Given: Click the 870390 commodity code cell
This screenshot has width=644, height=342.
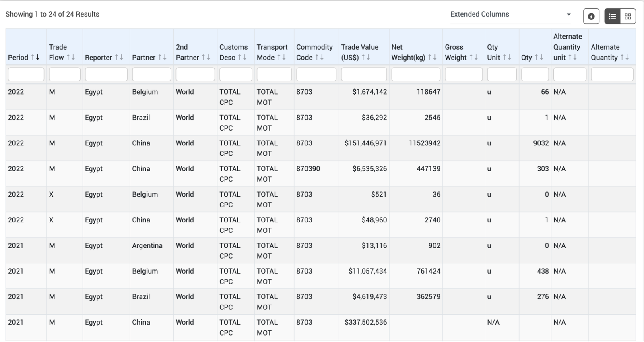Looking at the screenshot, I should [308, 169].
